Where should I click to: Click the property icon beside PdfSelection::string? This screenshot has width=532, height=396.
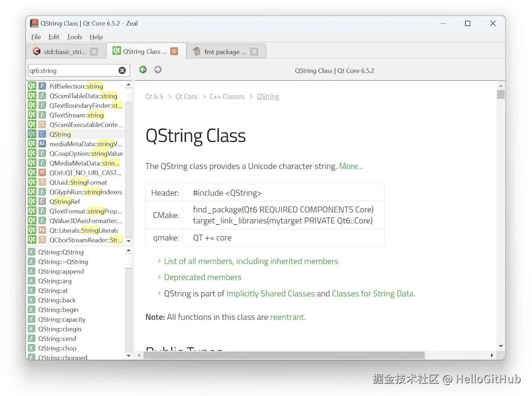coord(42,86)
